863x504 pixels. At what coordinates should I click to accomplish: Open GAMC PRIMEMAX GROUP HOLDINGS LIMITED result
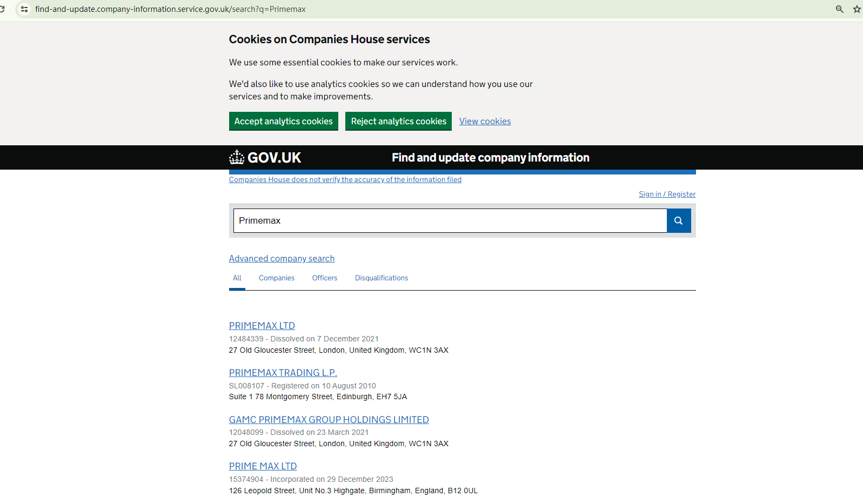click(x=329, y=420)
